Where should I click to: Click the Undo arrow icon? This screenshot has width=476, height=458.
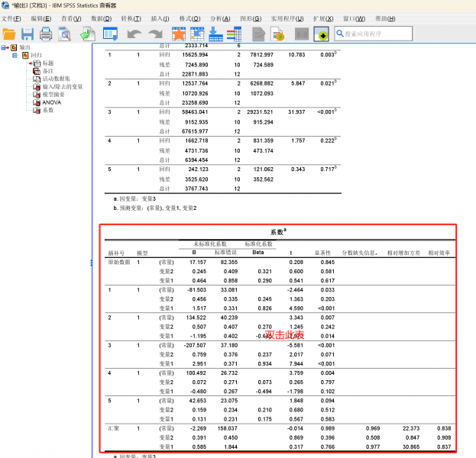point(134,34)
